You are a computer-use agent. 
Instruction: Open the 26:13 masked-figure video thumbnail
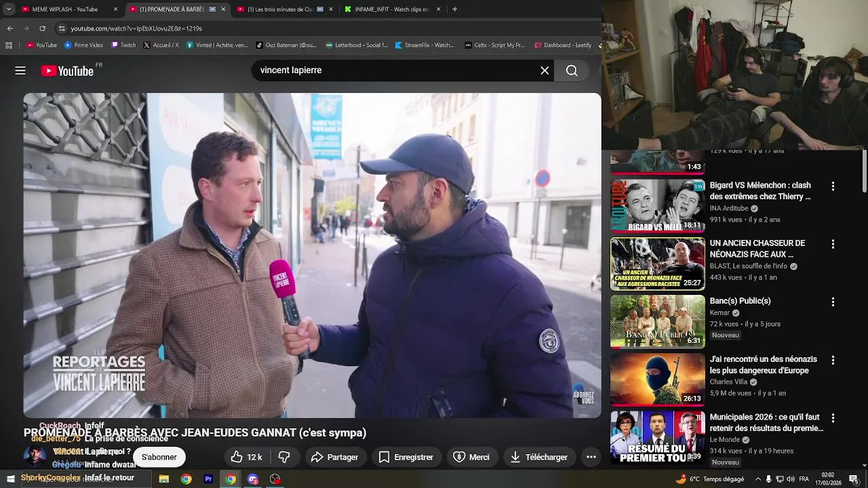(x=658, y=380)
